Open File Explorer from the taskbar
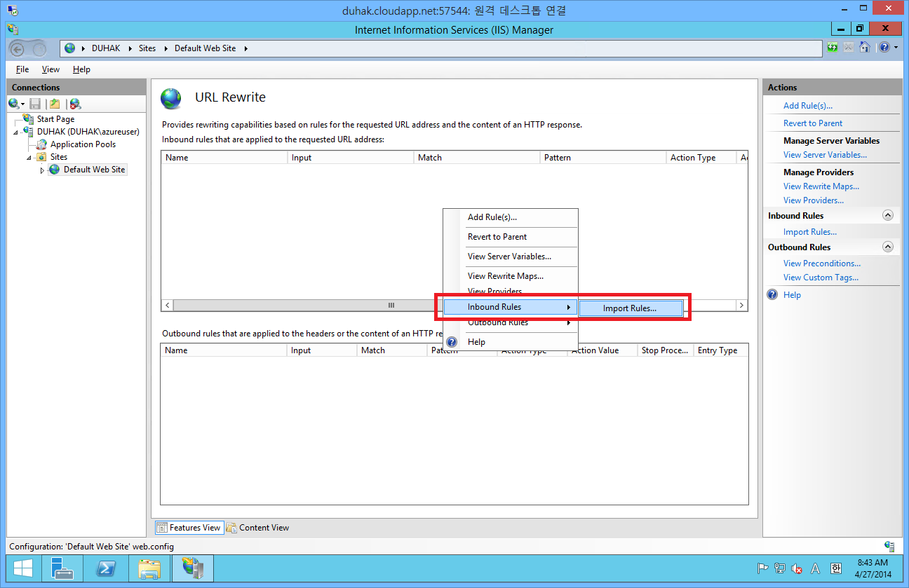The width and height of the screenshot is (909, 588). point(149,568)
